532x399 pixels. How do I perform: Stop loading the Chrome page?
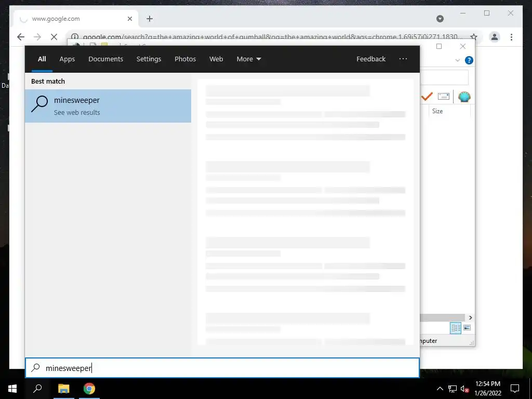tap(54, 37)
